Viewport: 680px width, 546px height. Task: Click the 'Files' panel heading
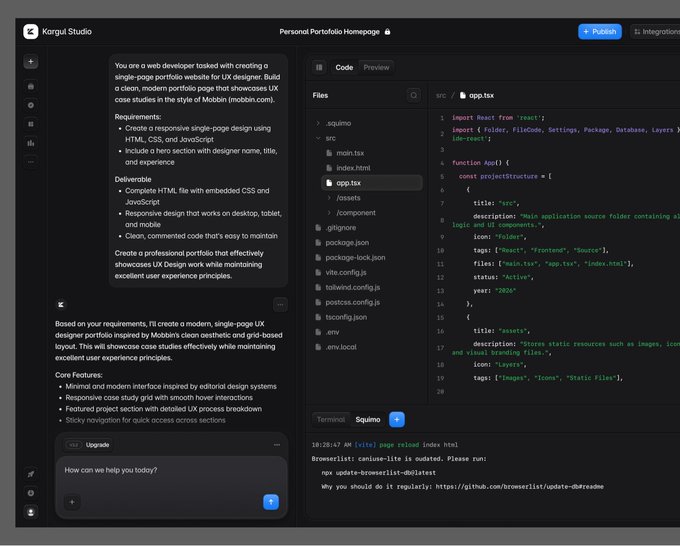320,95
